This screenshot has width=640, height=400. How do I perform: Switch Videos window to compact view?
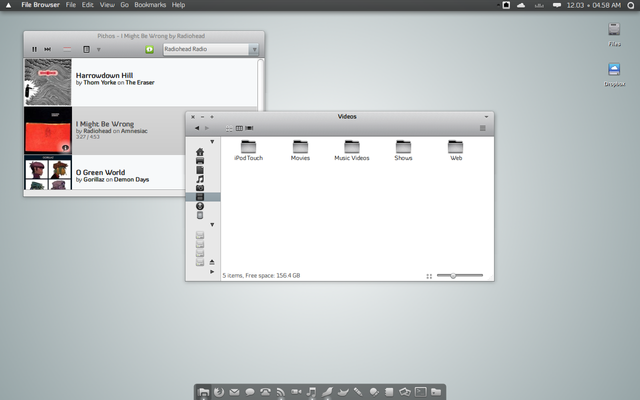tap(249, 128)
